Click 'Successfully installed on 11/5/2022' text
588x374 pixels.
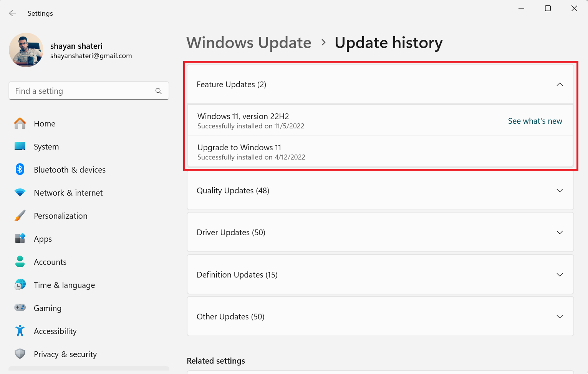coord(251,126)
